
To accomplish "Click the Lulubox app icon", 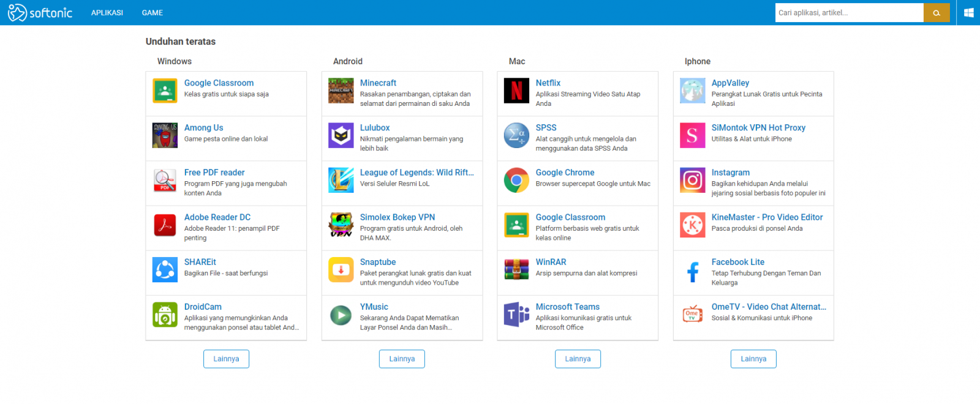I will [x=341, y=135].
